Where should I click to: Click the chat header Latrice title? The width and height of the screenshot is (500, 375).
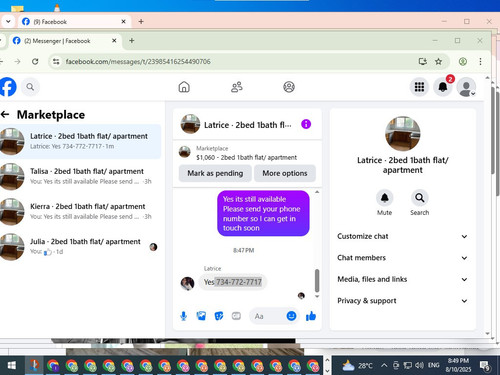248,125
